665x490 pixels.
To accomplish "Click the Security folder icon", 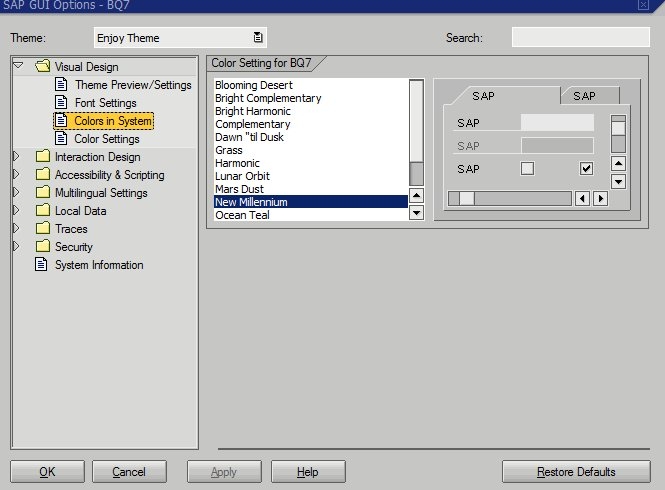I will [x=43, y=246].
